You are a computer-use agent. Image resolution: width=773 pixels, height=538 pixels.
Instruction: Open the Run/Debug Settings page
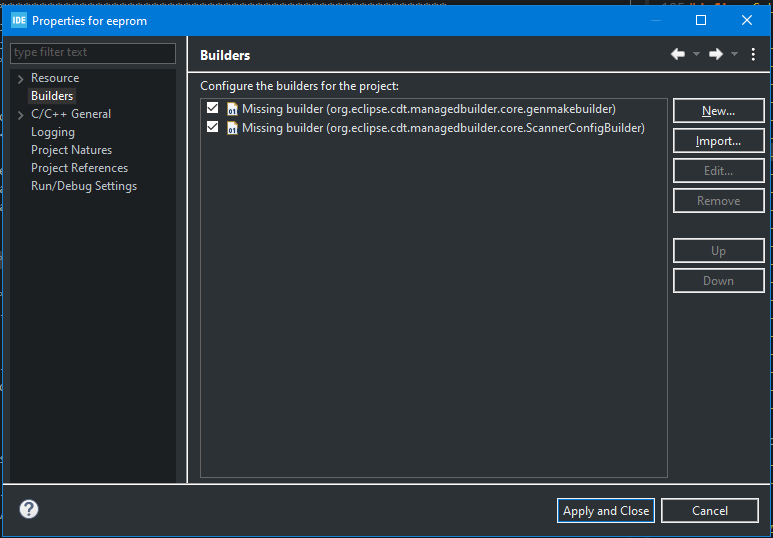pyautogui.click(x=84, y=186)
